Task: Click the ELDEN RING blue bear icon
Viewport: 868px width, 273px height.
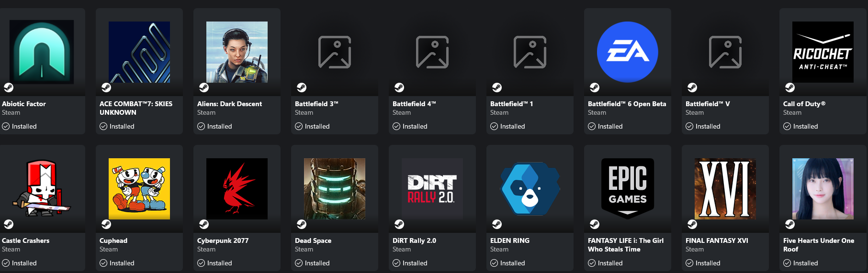Action: pyautogui.click(x=530, y=189)
